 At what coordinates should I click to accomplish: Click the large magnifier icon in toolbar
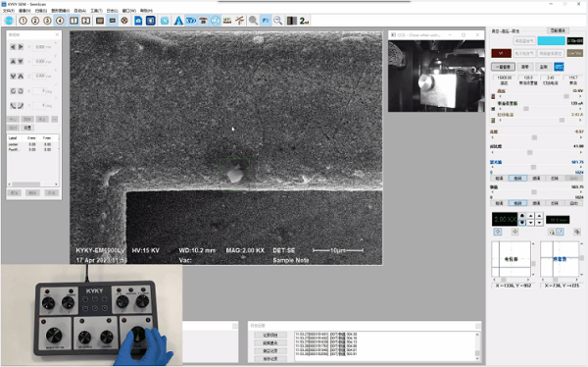253,21
